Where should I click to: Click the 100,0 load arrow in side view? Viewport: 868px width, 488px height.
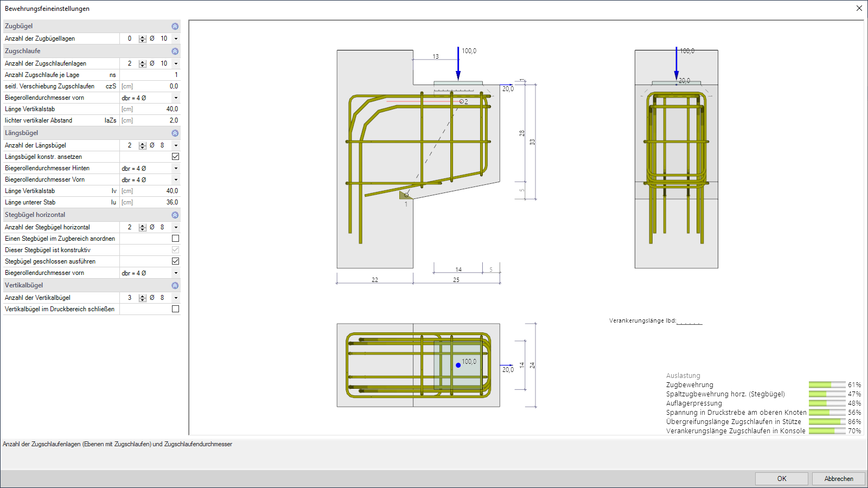click(458, 64)
